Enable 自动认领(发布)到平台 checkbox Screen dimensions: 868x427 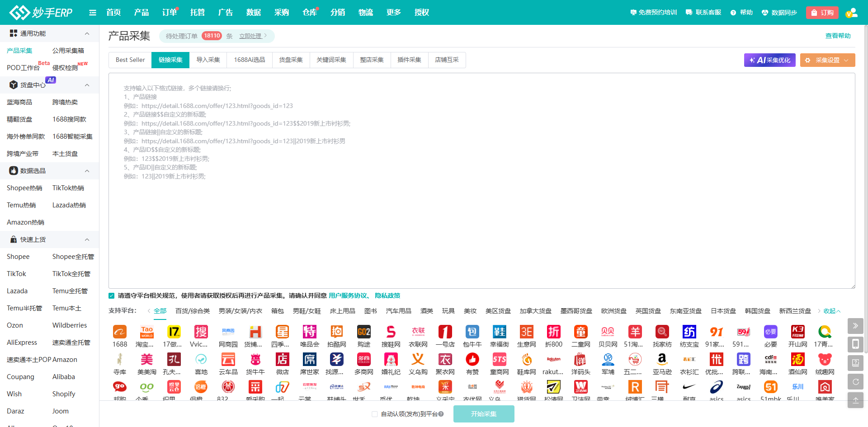(x=374, y=414)
